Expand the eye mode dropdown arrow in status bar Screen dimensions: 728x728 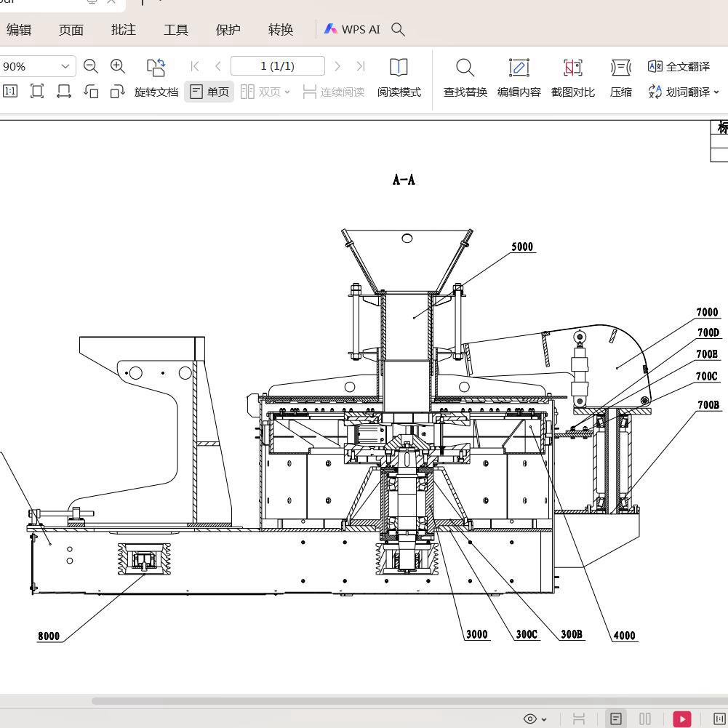point(544,719)
